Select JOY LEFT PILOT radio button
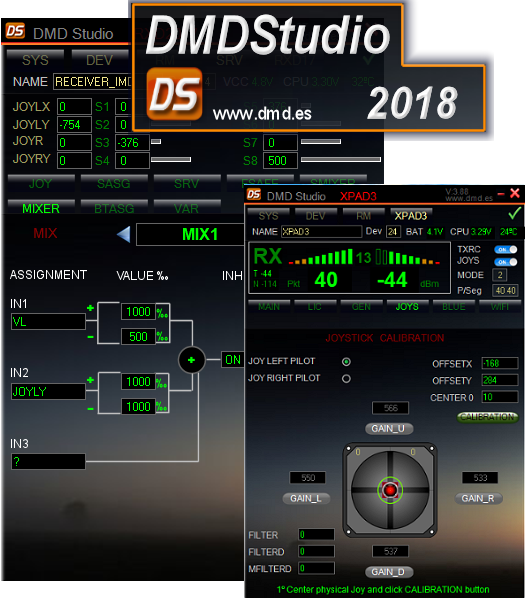This screenshot has height=600, width=530. pos(346,362)
